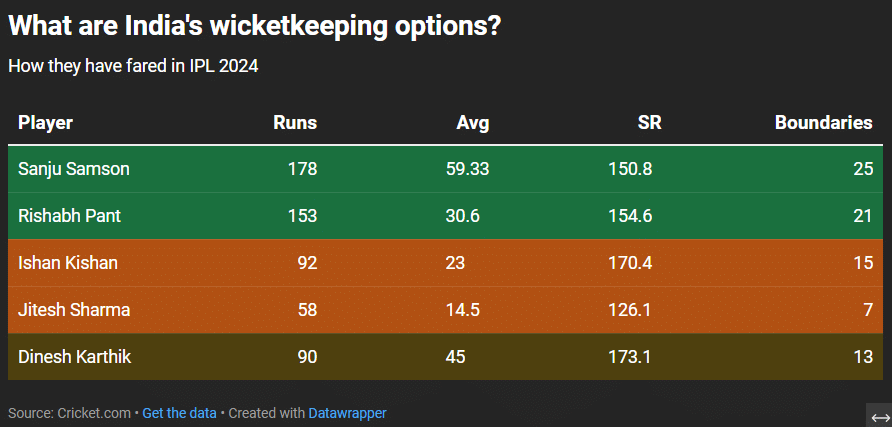Click the Runs column header

tap(295, 123)
